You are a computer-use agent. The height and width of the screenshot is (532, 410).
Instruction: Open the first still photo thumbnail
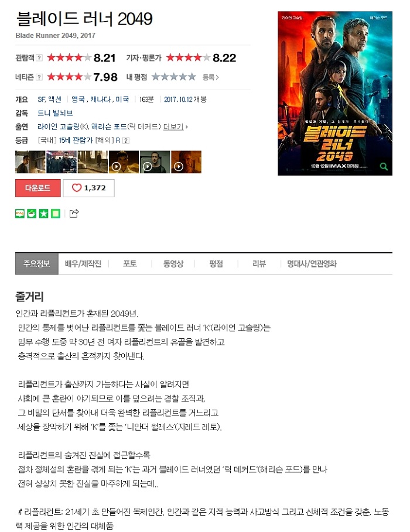pyautogui.click(x=30, y=162)
